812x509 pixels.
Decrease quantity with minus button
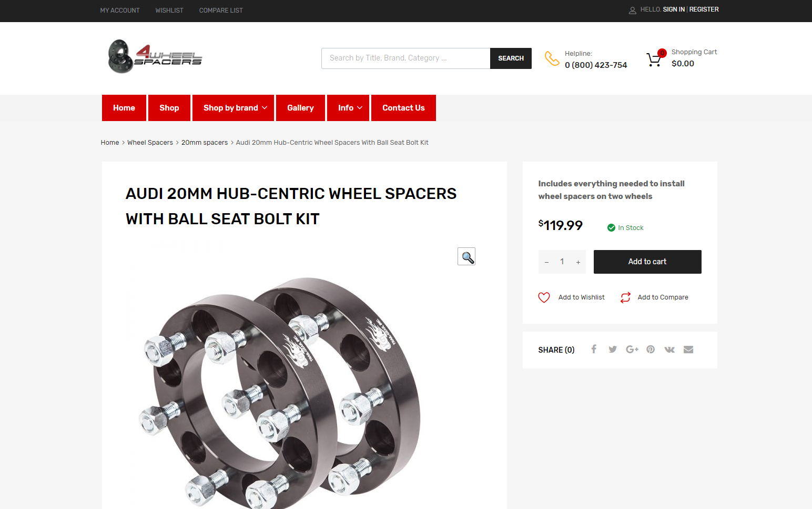click(x=547, y=262)
